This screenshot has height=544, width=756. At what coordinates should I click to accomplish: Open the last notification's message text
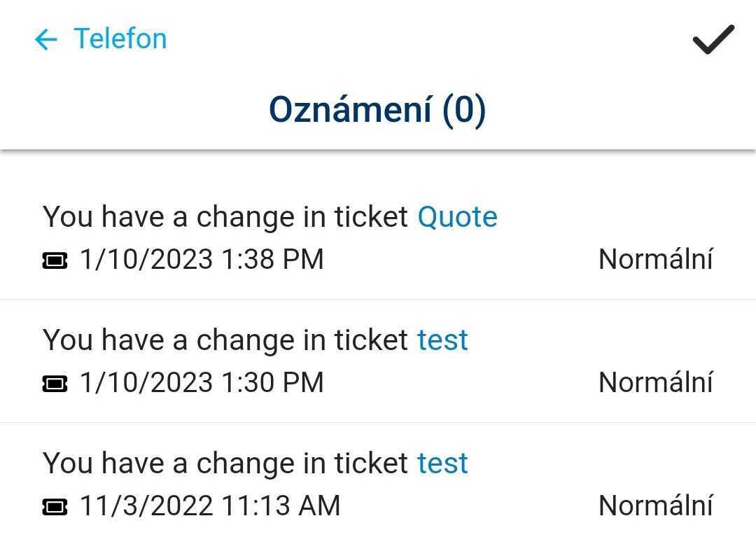[224, 463]
